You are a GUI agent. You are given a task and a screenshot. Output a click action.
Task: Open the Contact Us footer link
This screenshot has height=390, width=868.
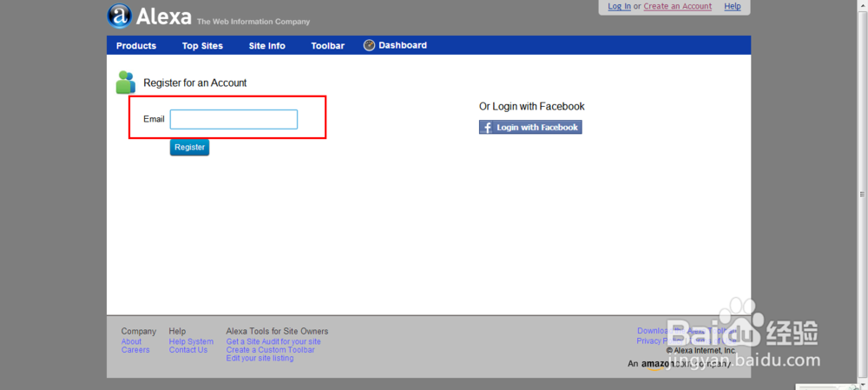pos(188,350)
